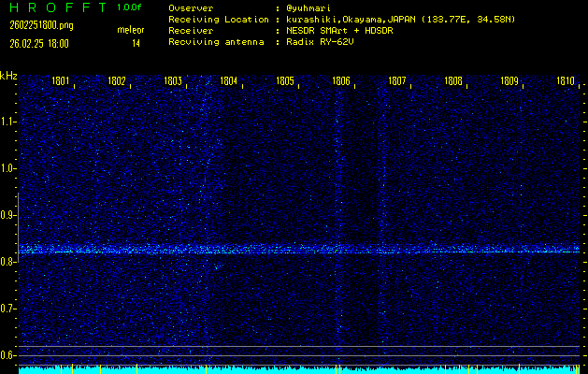The width and height of the screenshot is (588, 374).
Task: Click the kHz axis unit label
Action: pyautogui.click(x=8, y=75)
